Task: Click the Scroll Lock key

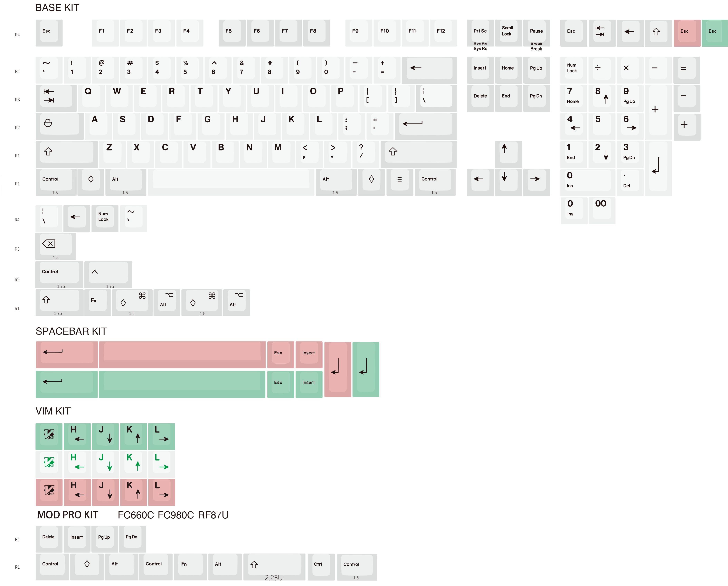Action: [x=508, y=33]
